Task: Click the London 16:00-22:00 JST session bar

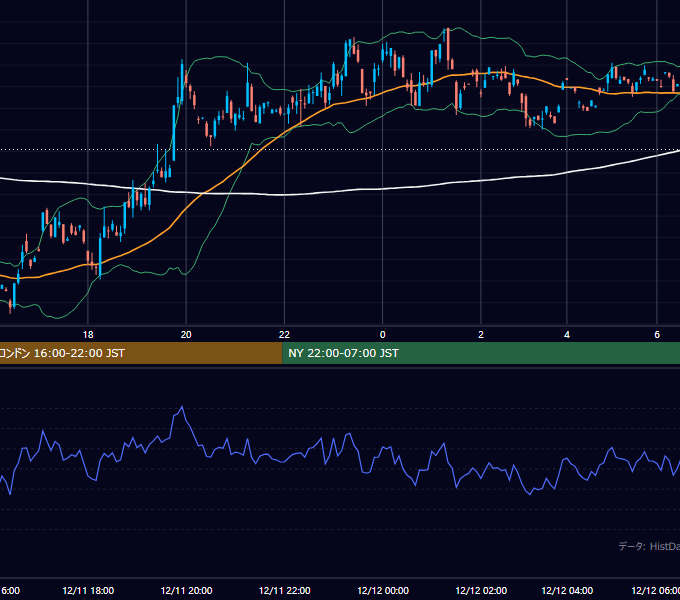Action: coord(141,353)
